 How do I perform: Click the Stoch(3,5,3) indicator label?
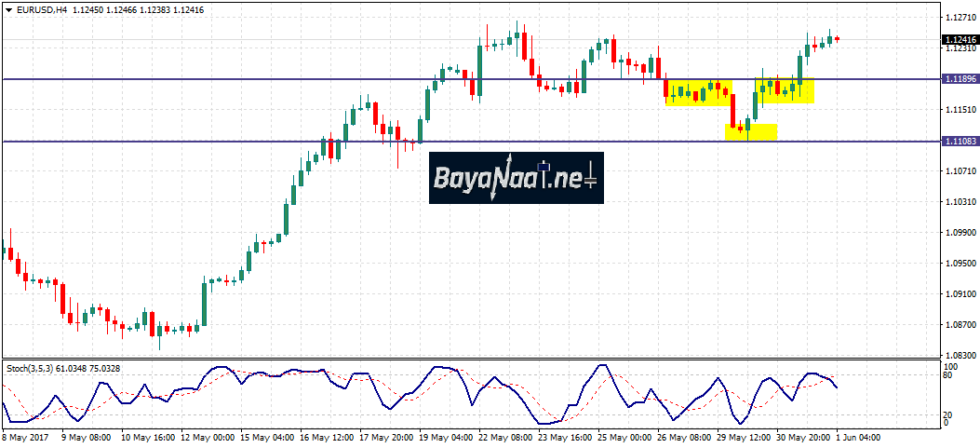(31, 369)
